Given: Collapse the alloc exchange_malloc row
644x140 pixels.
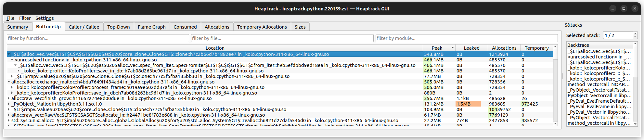Looking at the screenshot, I should coord(9,82).
